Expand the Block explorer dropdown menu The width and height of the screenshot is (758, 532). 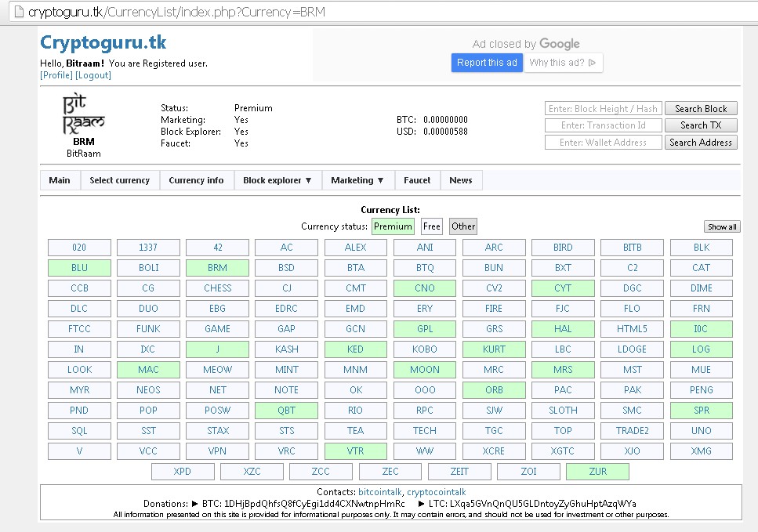click(x=277, y=180)
